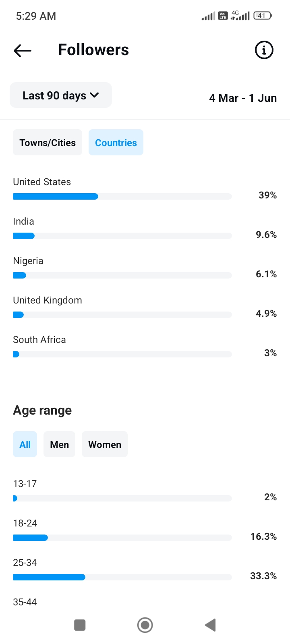The width and height of the screenshot is (290, 644).
Task: Tap the 25-34 age range bar
Action: [122, 577]
